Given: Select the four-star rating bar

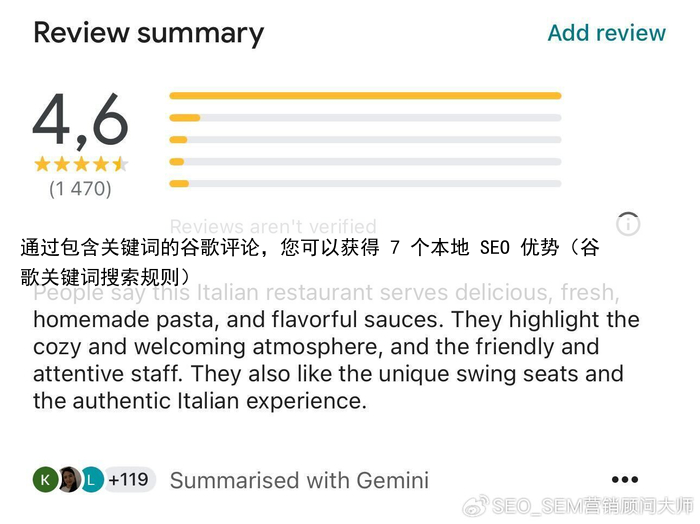Looking at the screenshot, I should 365,118.
